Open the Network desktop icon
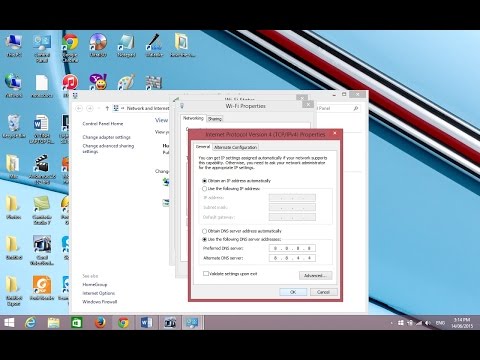Viewport: 480px width, 360px height. click(x=14, y=86)
